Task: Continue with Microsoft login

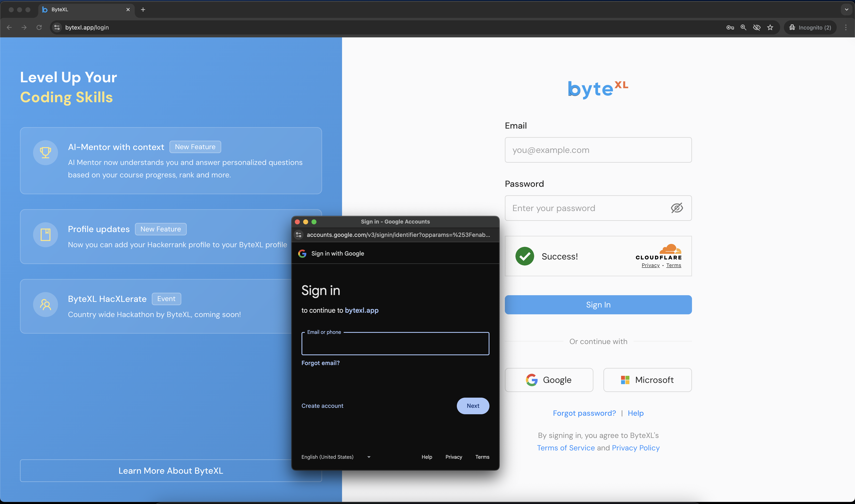Action: pyautogui.click(x=647, y=380)
